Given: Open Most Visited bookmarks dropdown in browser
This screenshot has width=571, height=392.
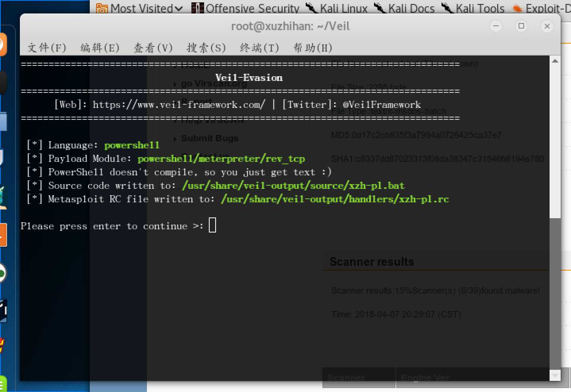Looking at the screenshot, I should [x=140, y=8].
